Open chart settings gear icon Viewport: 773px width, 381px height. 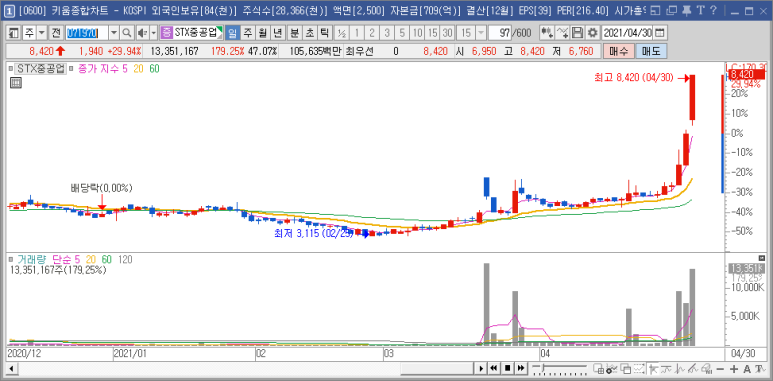(x=593, y=33)
